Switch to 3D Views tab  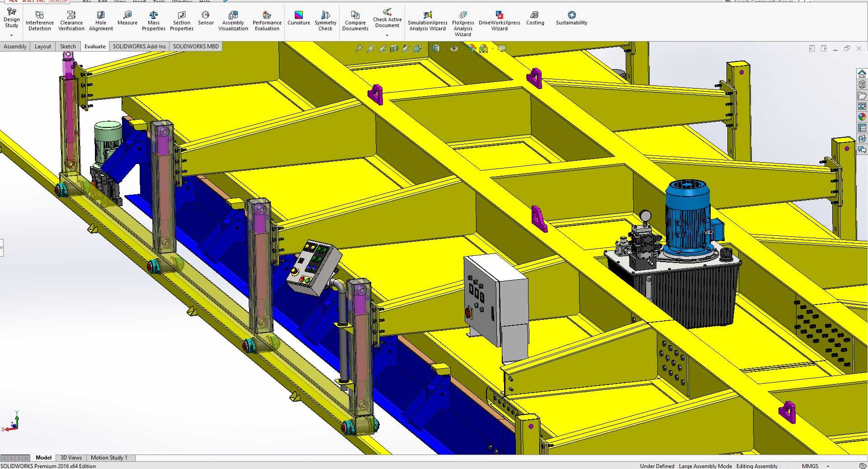(71, 458)
